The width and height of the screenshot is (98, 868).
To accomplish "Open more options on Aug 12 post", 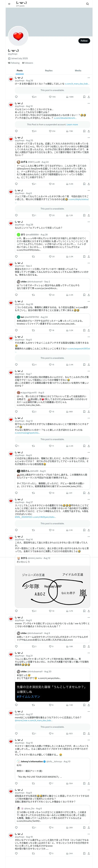I will tap(89, 103).
